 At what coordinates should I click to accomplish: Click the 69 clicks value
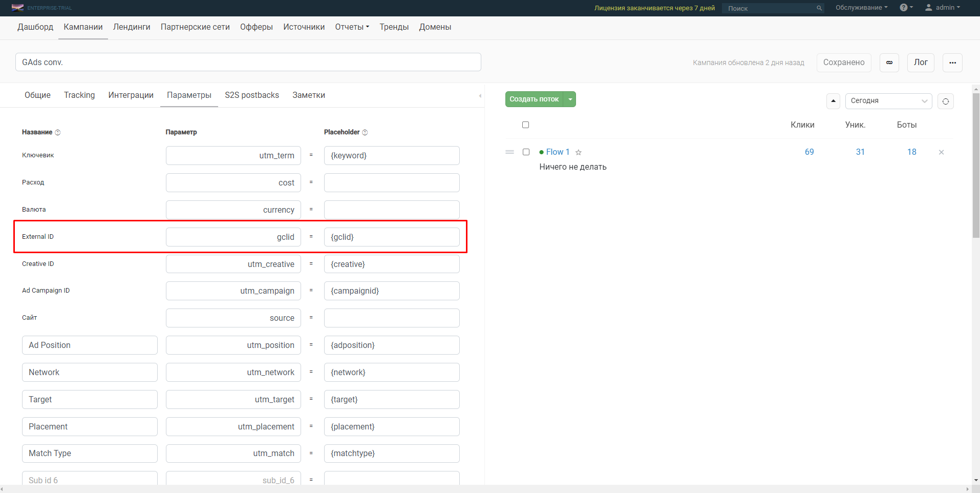coord(809,152)
